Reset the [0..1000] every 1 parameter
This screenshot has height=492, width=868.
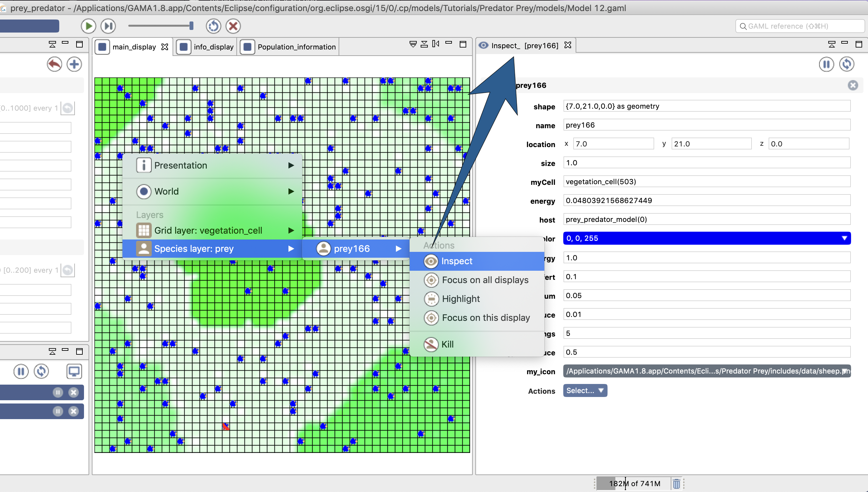coord(68,108)
